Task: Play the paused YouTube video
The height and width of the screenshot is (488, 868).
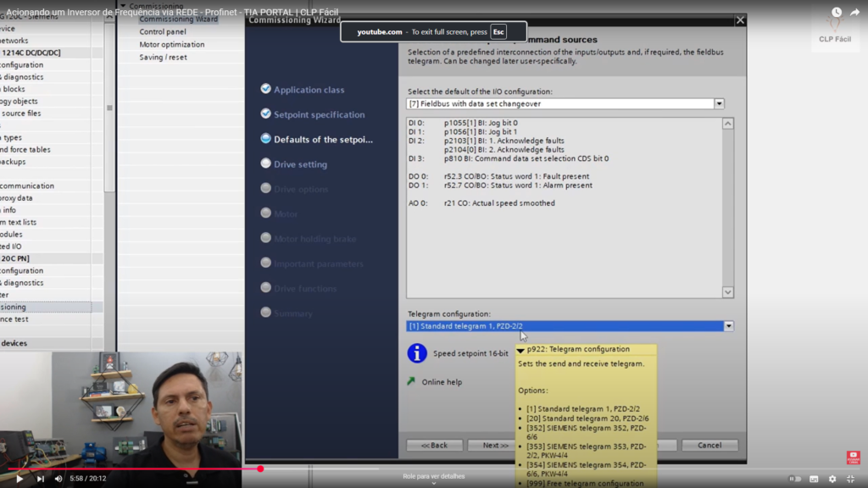Action: click(x=19, y=479)
